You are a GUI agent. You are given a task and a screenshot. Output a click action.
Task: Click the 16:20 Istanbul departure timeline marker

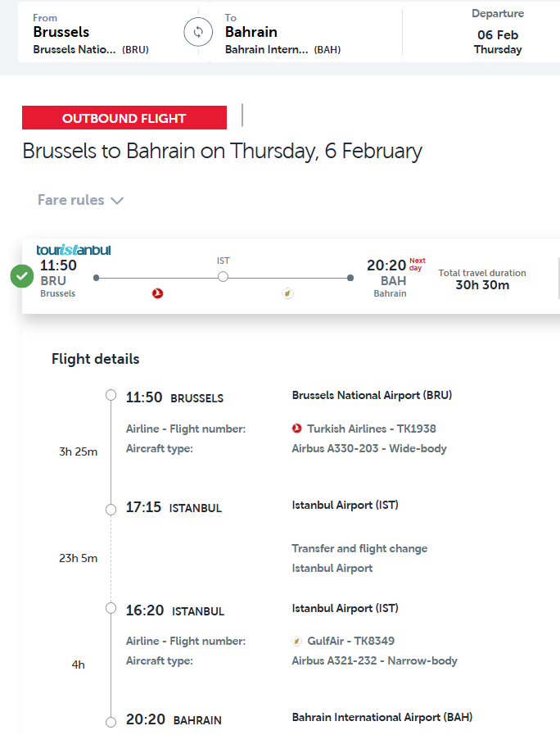pyautogui.click(x=111, y=609)
